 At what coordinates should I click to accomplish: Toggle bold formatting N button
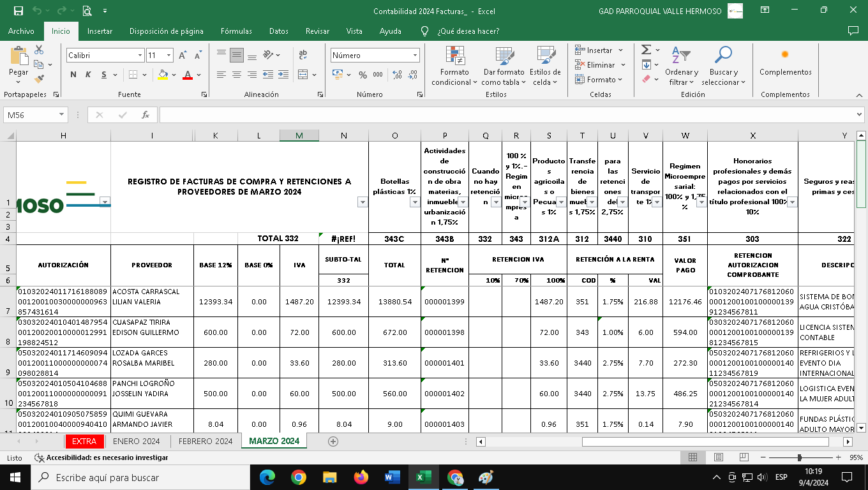(73, 75)
